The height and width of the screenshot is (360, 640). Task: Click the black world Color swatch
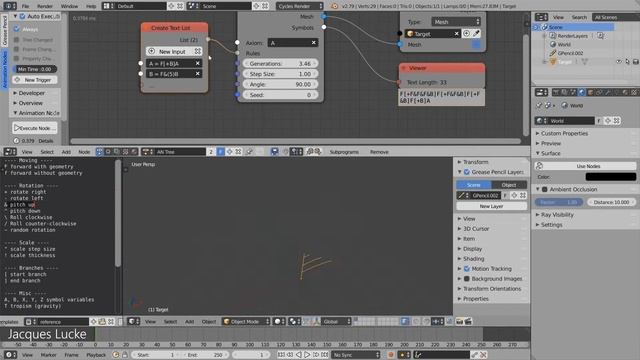(x=611, y=177)
